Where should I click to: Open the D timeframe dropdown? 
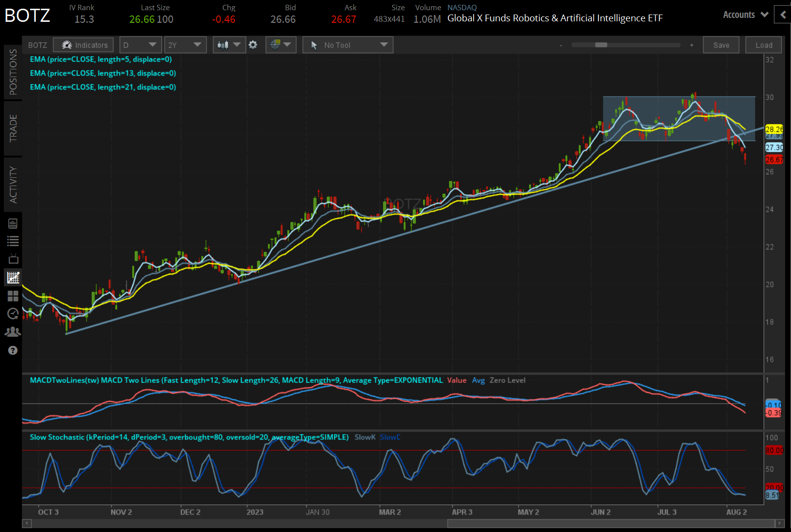[x=140, y=45]
